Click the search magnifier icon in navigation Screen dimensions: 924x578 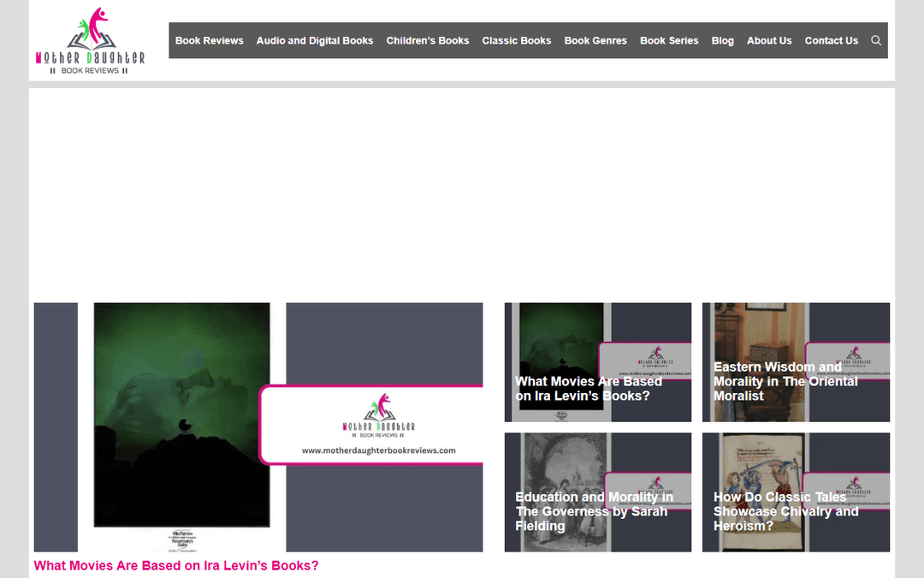tap(876, 41)
